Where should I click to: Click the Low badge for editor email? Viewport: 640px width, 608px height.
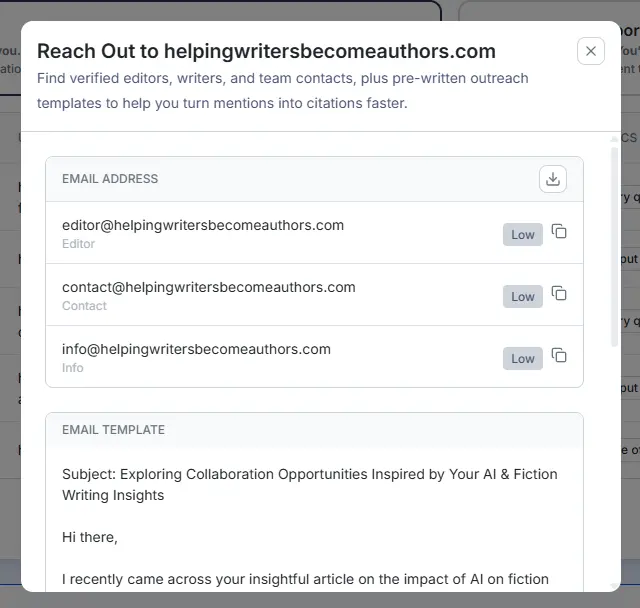click(522, 235)
